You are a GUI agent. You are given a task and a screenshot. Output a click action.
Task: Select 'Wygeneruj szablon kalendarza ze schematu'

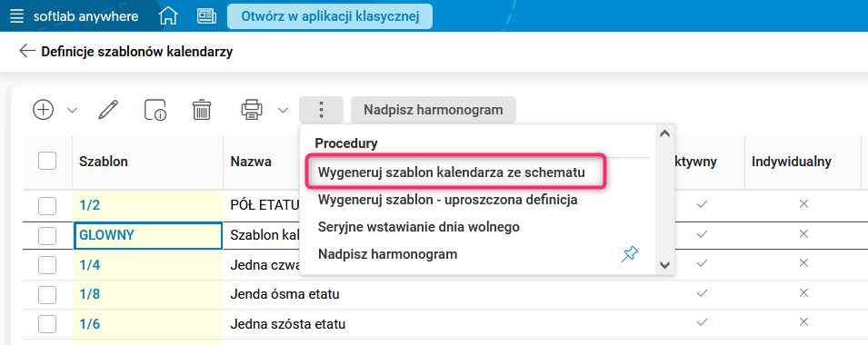pos(451,172)
